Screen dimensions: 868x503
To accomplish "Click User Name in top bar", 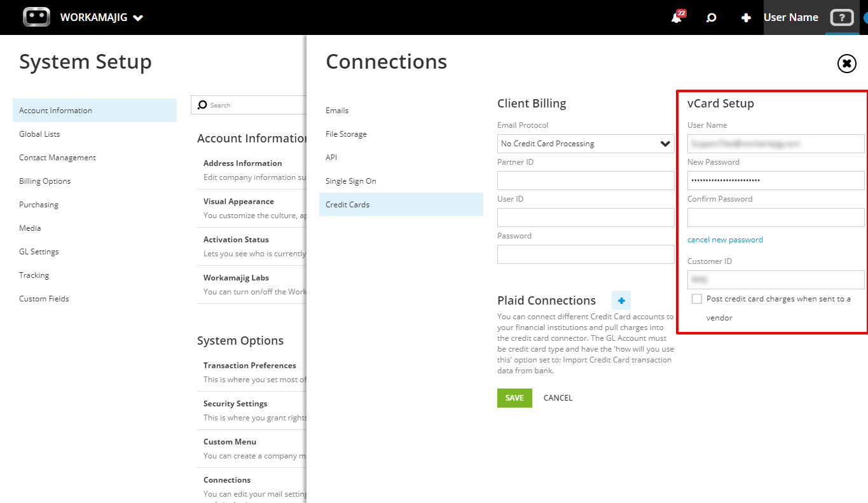I will click(790, 18).
